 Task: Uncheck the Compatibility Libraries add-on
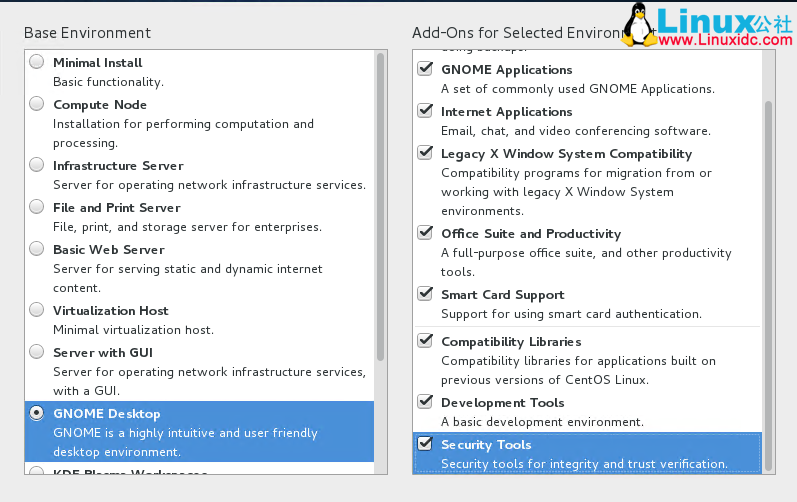425,341
